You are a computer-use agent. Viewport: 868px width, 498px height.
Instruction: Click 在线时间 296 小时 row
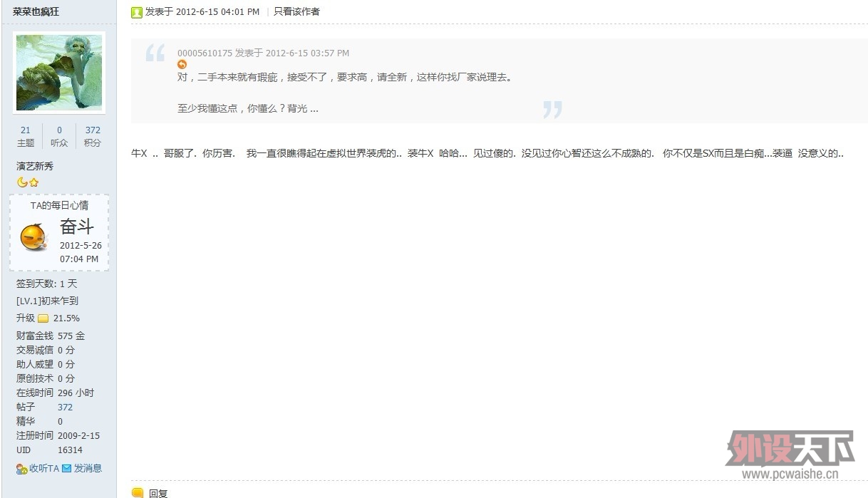pyautogui.click(x=55, y=393)
